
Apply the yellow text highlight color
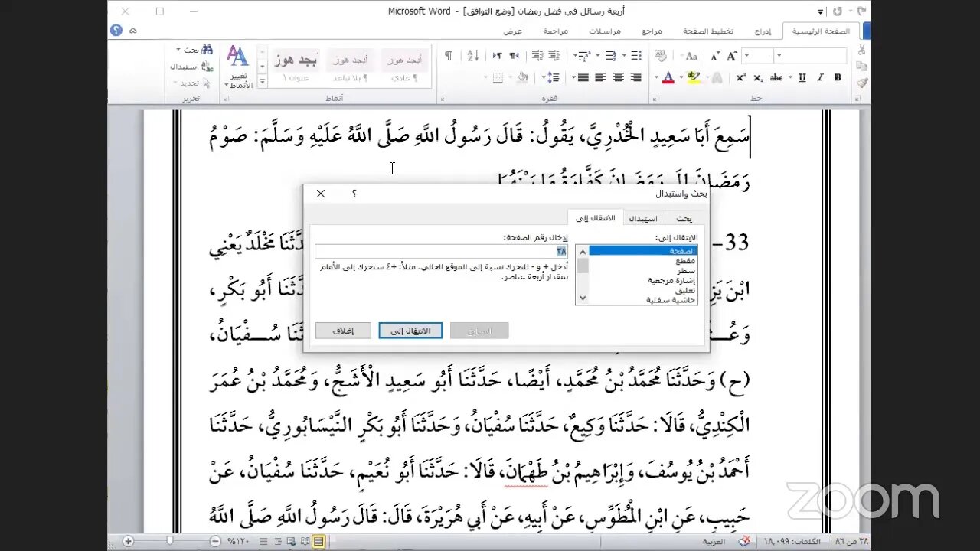coord(694,77)
